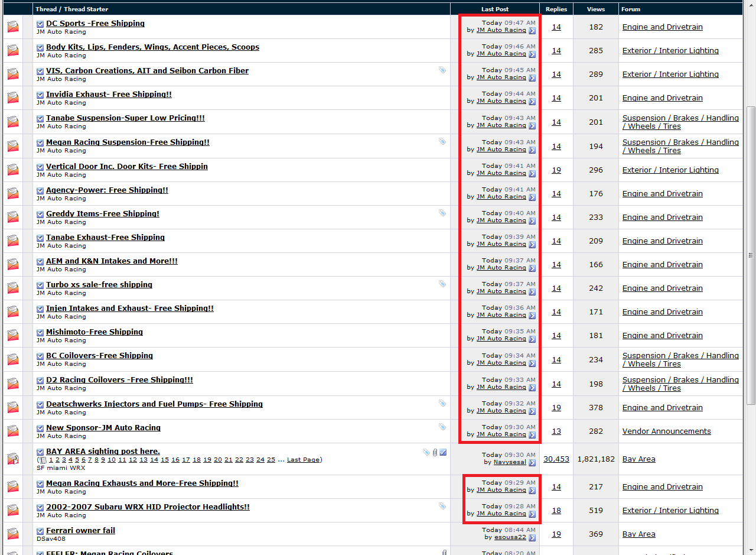756x555 pixels.
Task: Open replies count for Vertical Door Inc. thread
Action: pyautogui.click(x=556, y=170)
